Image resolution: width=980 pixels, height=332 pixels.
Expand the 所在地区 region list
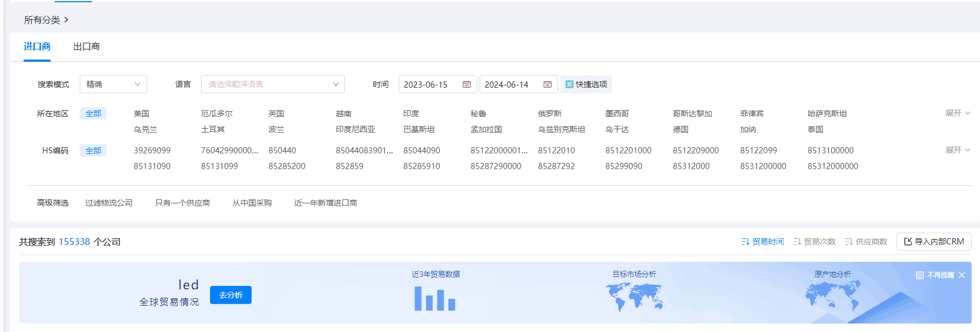[957, 113]
